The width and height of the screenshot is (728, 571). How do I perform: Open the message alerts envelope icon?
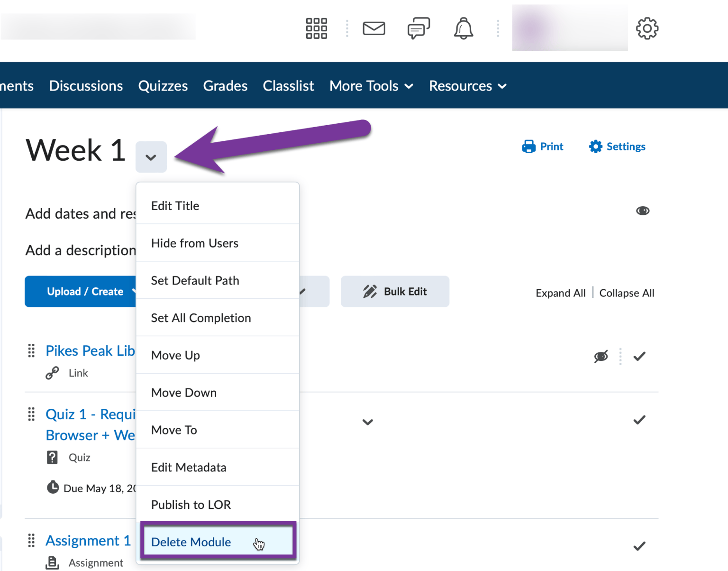click(374, 28)
